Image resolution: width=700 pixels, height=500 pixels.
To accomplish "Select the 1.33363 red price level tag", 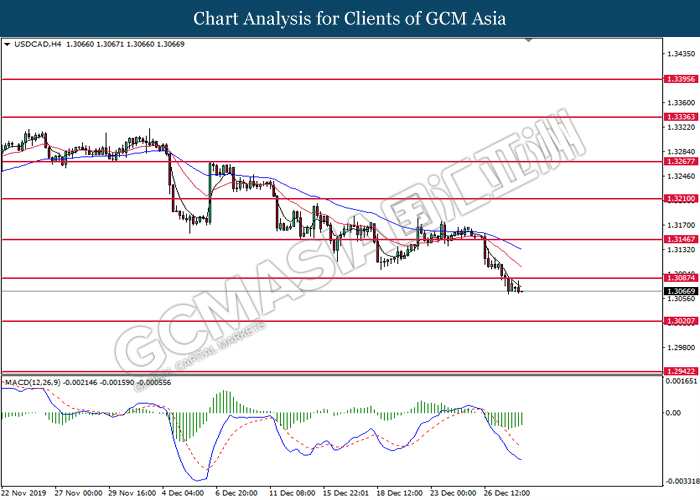I will [680, 117].
